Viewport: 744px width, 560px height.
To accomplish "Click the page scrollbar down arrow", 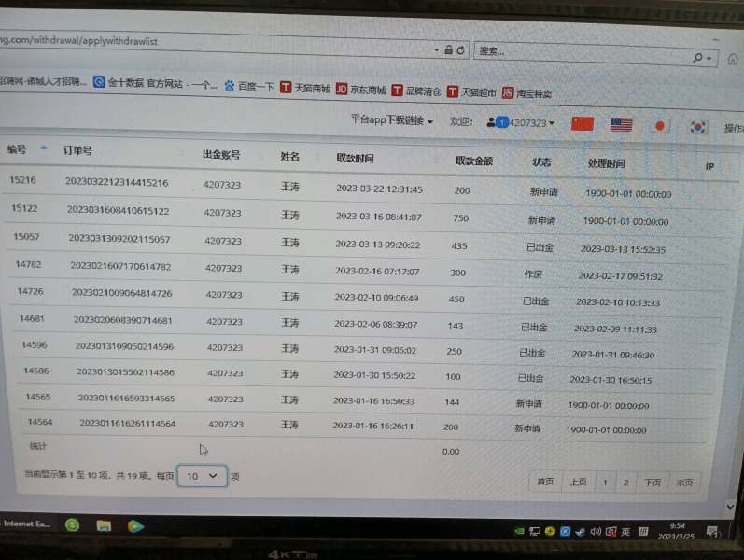I will (x=730, y=507).
